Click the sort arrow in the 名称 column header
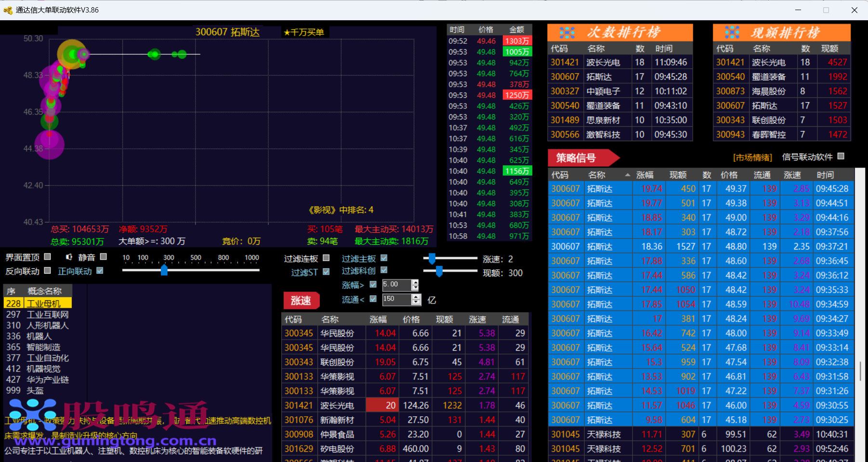This screenshot has width=868, height=462. pyautogui.click(x=627, y=175)
